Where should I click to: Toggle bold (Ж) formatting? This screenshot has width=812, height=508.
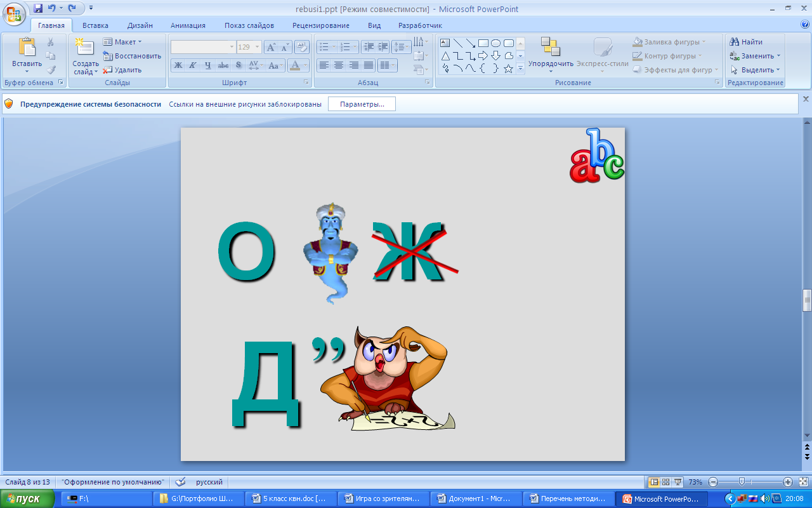point(178,65)
